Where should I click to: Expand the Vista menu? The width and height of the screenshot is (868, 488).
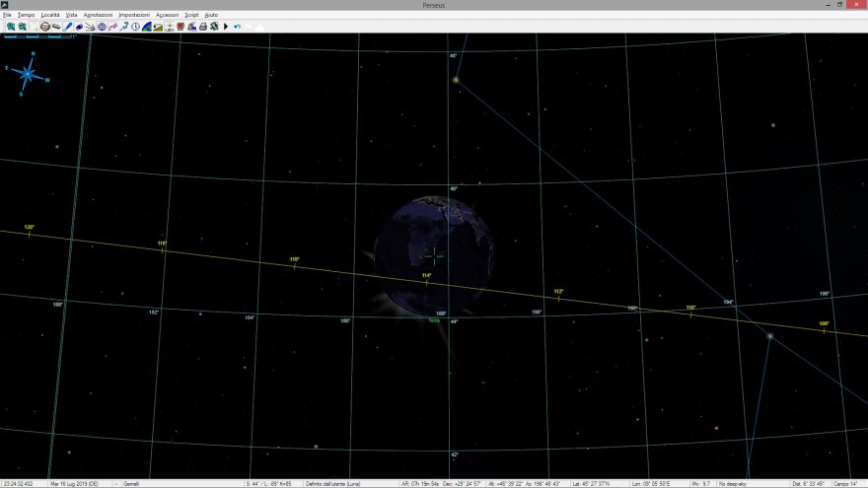(x=71, y=16)
